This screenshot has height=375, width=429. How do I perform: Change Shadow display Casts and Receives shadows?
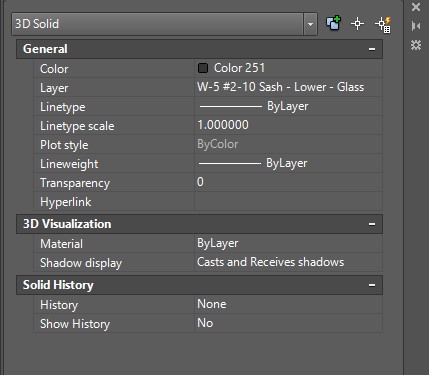click(288, 262)
